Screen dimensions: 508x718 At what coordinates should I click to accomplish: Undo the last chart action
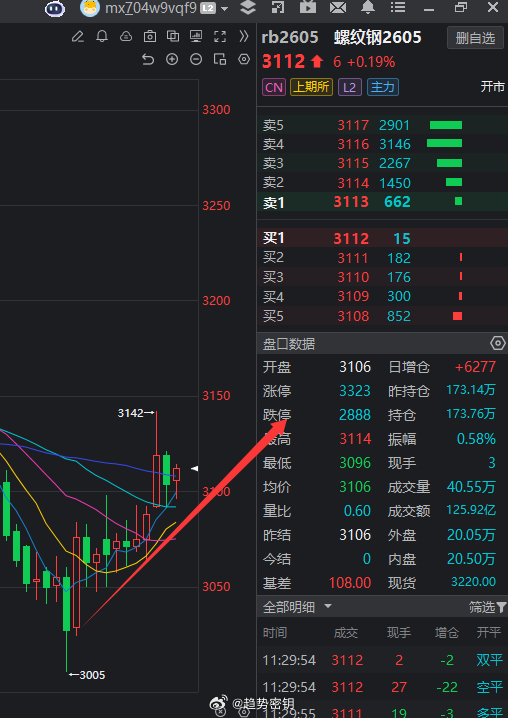point(148,59)
